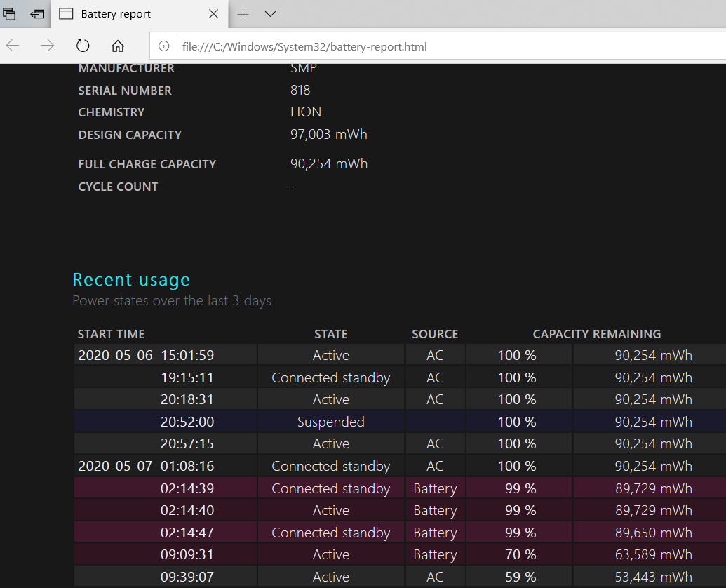Image resolution: width=726 pixels, height=588 pixels.
Task: Show site information for the file URL
Action: pos(164,47)
